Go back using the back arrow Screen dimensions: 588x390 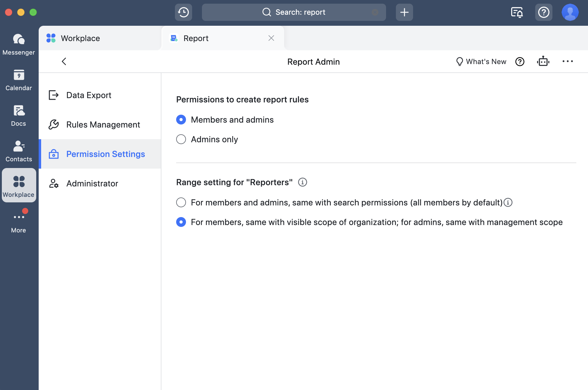click(x=64, y=61)
